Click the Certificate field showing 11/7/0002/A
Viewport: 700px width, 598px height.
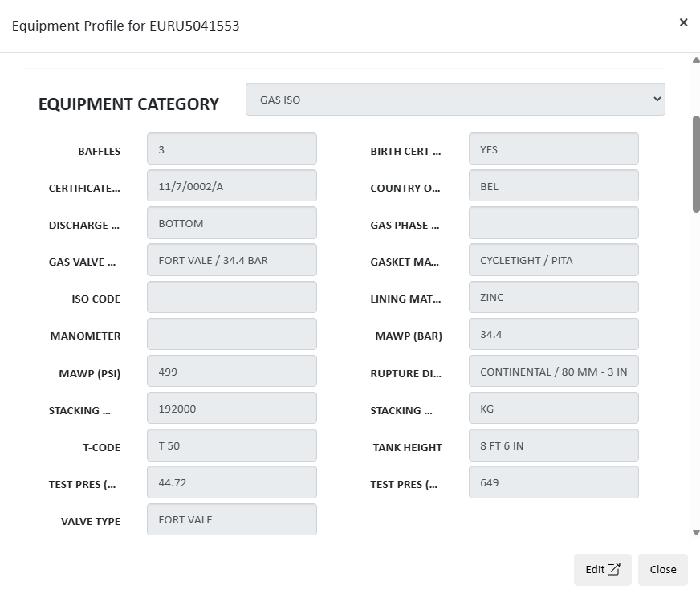[231, 186]
